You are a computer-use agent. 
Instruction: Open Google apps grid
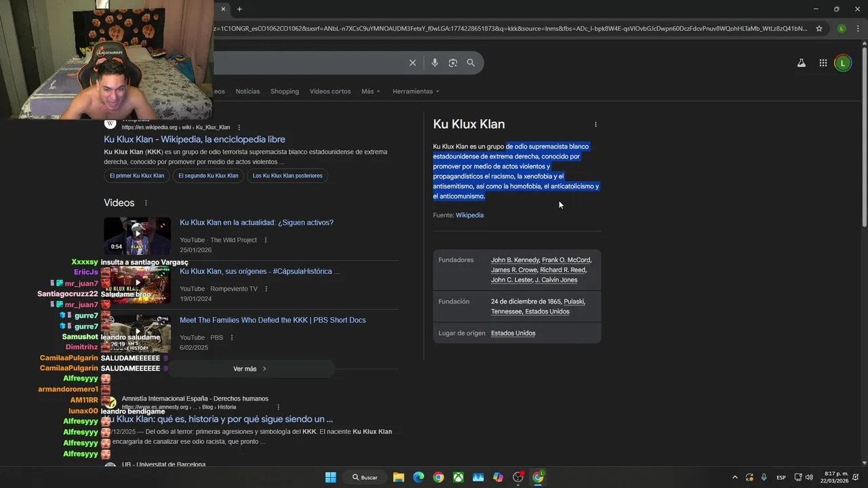pyautogui.click(x=823, y=63)
